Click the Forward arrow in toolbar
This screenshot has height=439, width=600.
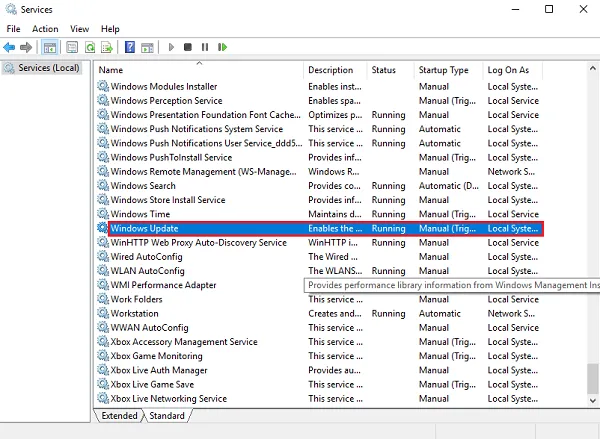(25, 47)
